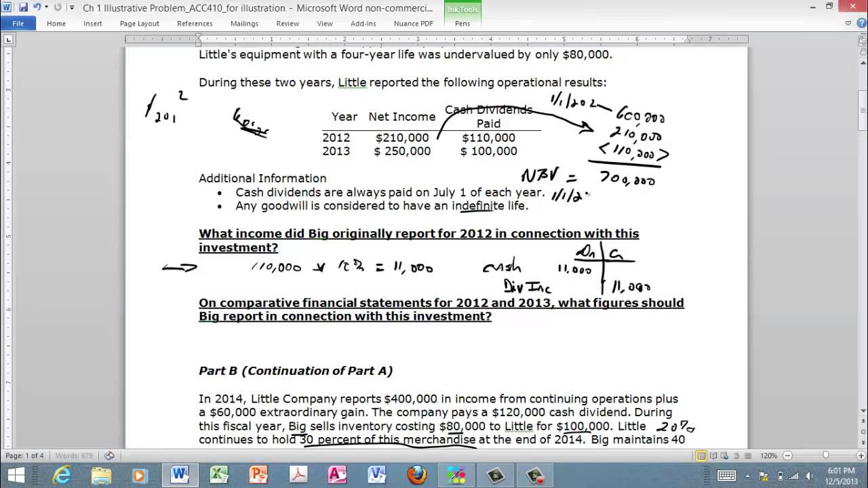Click the 'Part B (Continuation of Part A)' heading
The width and height of the screenshot is (868, 488).
point(296,371)
